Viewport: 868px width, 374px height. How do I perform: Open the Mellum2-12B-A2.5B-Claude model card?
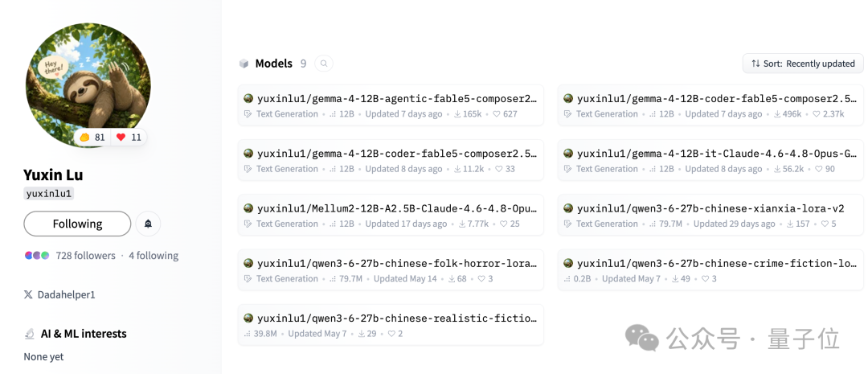pyautogui.click(x=391, y=215)
